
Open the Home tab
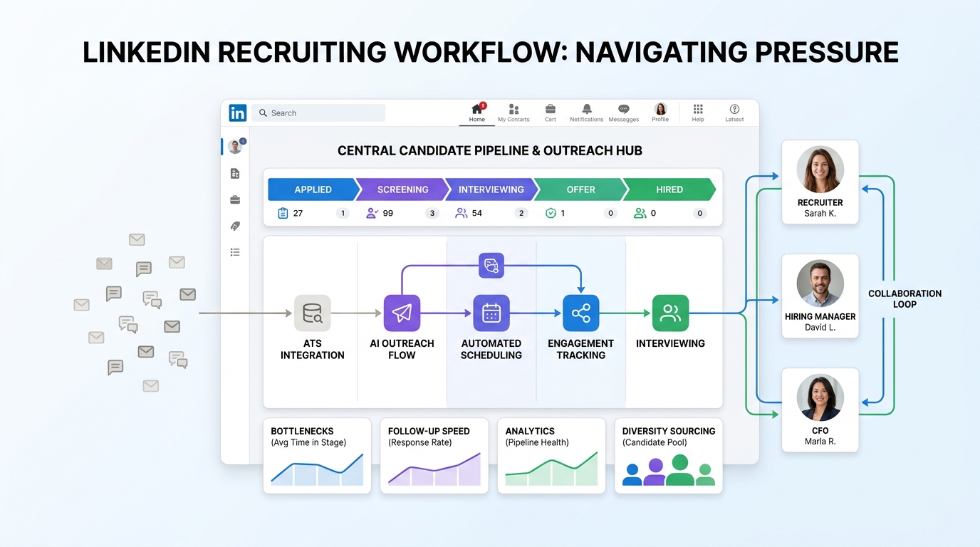click(x=477, y=113)
